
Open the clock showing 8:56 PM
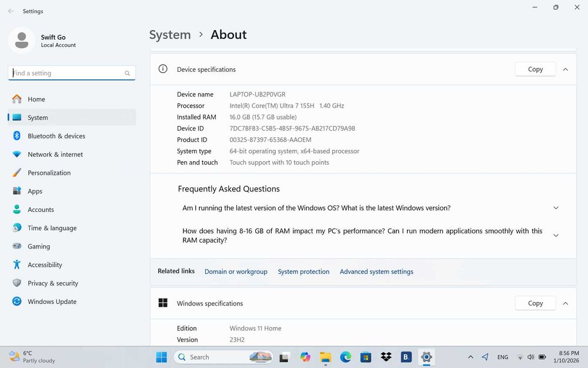point(566,357)
